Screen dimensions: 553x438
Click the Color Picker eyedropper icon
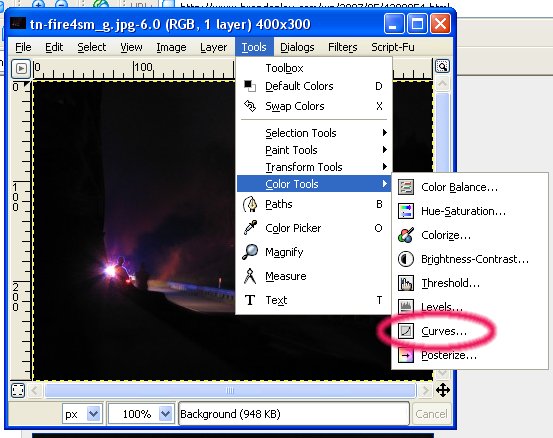pyautogui.click(x=250, y=228)
